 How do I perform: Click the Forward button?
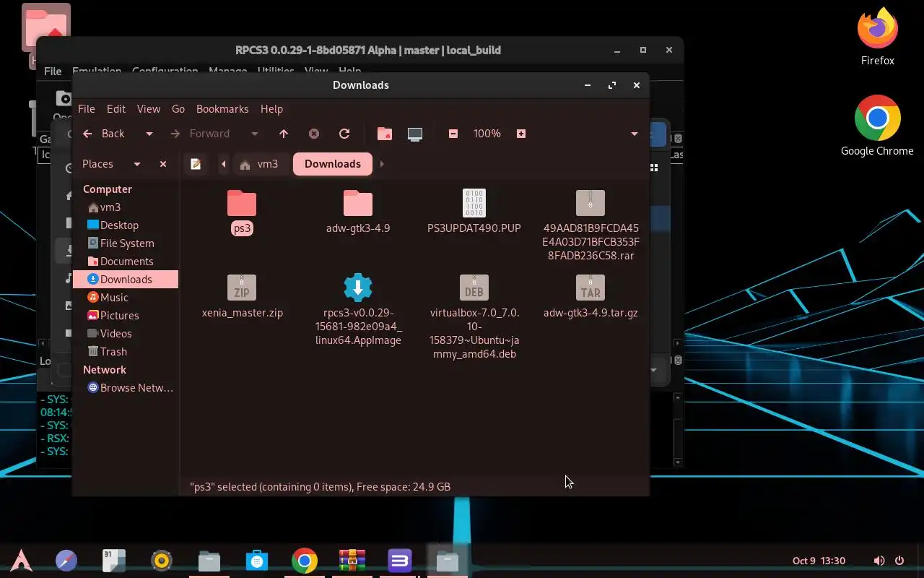click(x=200, y=134)
